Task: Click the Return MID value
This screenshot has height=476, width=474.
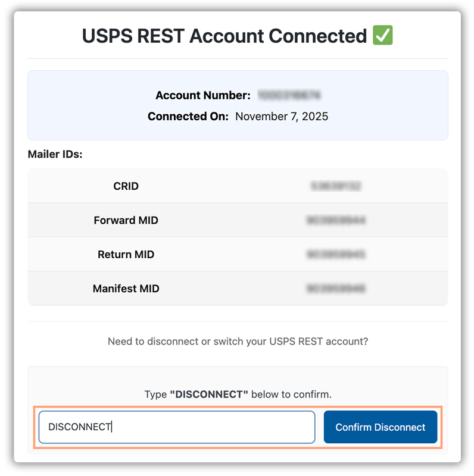Action: 336,254
